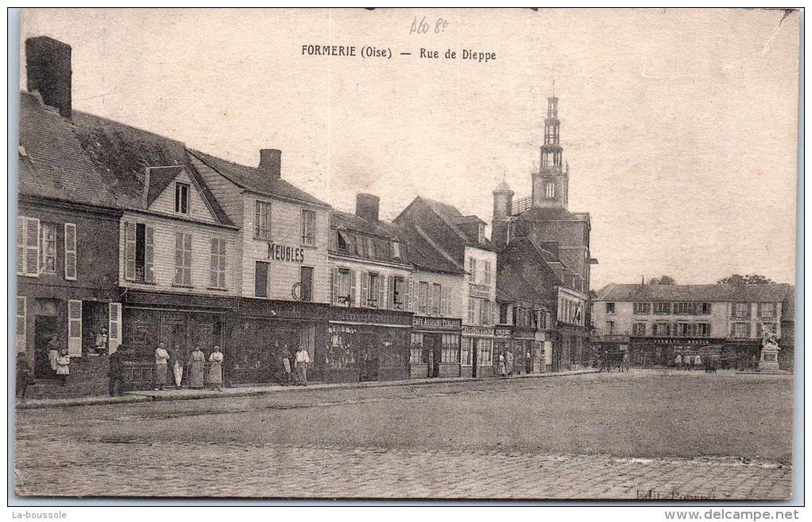This screenshot has height=522, width=812.
Task: Click the shop sign right of furniture store
Action: pos(436,322)
